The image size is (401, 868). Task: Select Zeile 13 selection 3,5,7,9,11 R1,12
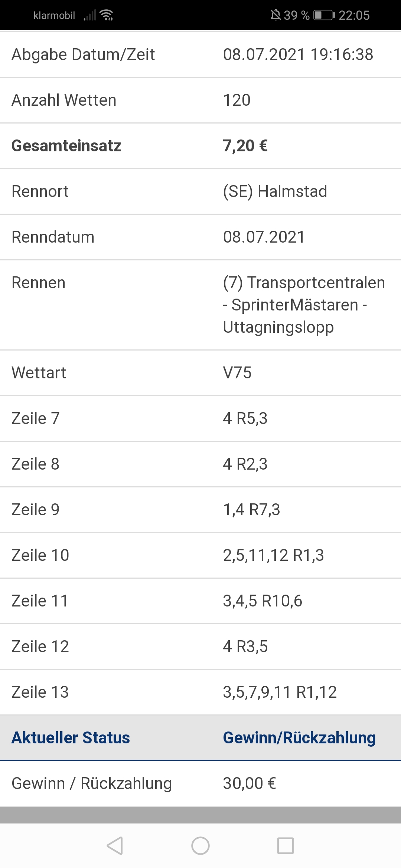[280, 692]
